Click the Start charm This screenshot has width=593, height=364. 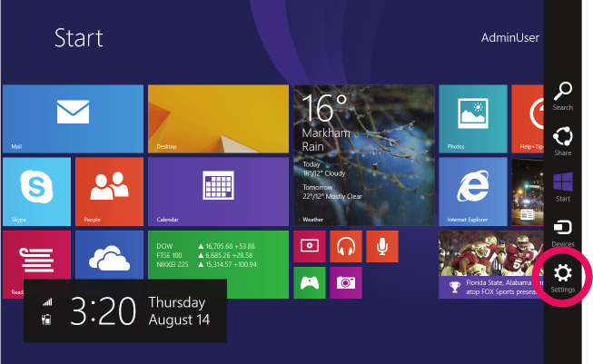pos(563,187)
